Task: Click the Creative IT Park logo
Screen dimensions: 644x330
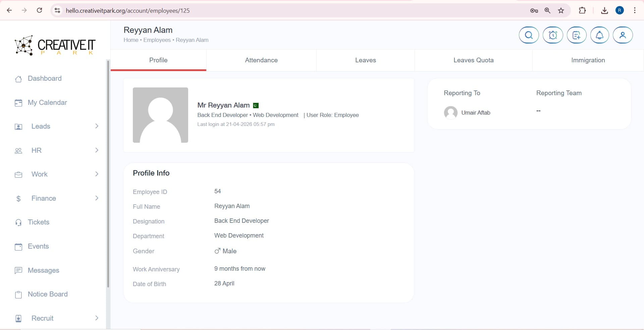Action: pos(55,45)
